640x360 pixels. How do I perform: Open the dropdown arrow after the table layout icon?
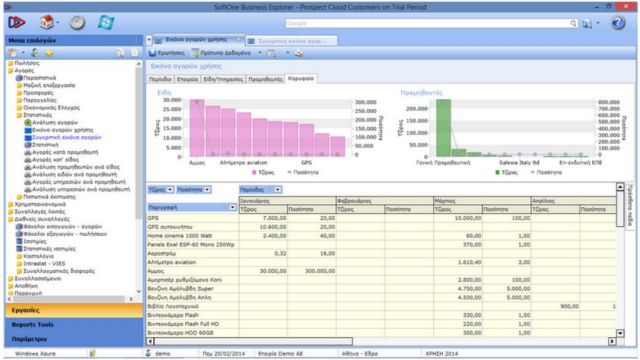[x=287, y=53]
